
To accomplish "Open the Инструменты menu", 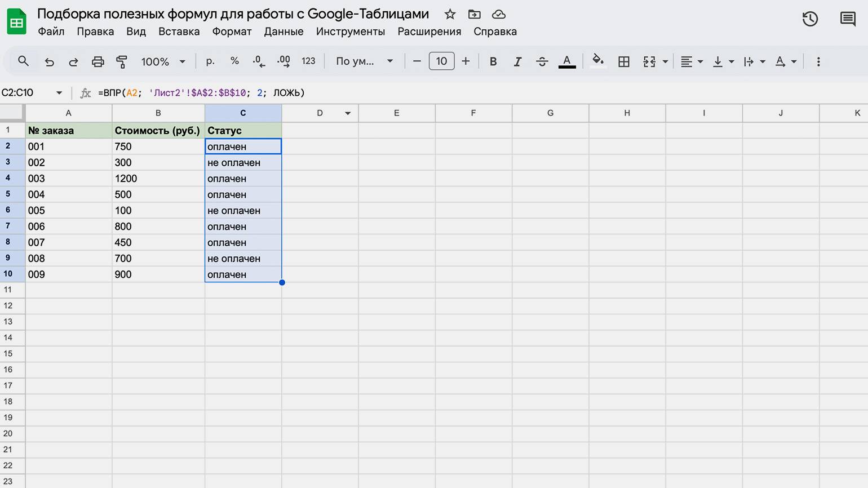I will click(x=350, y=32).
